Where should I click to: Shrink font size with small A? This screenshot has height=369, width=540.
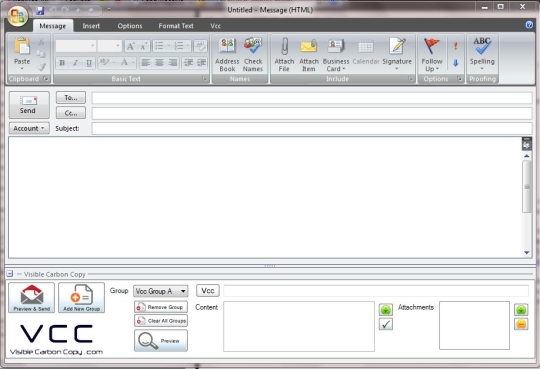point(143,46)
